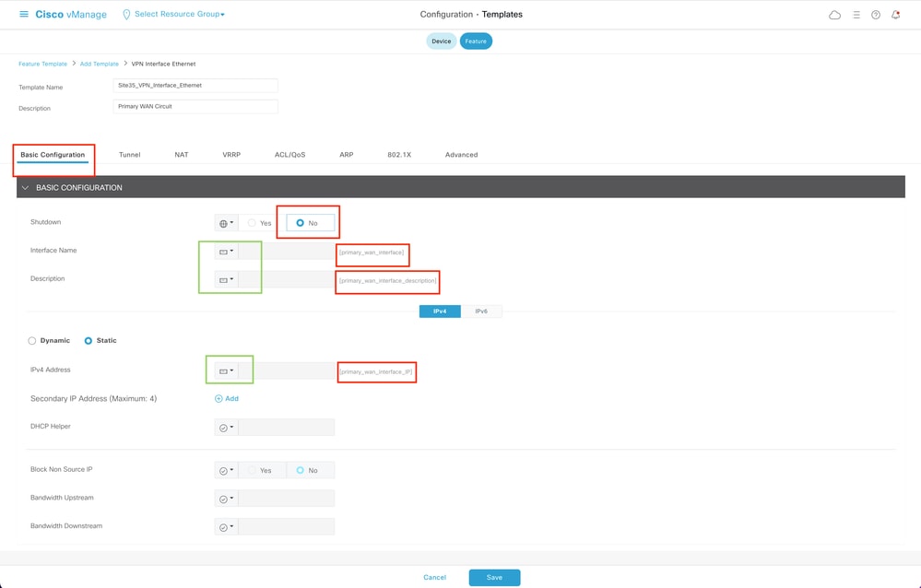
Task: Choose Dynamic IPv4 addressing
Action: click(49, 341)
